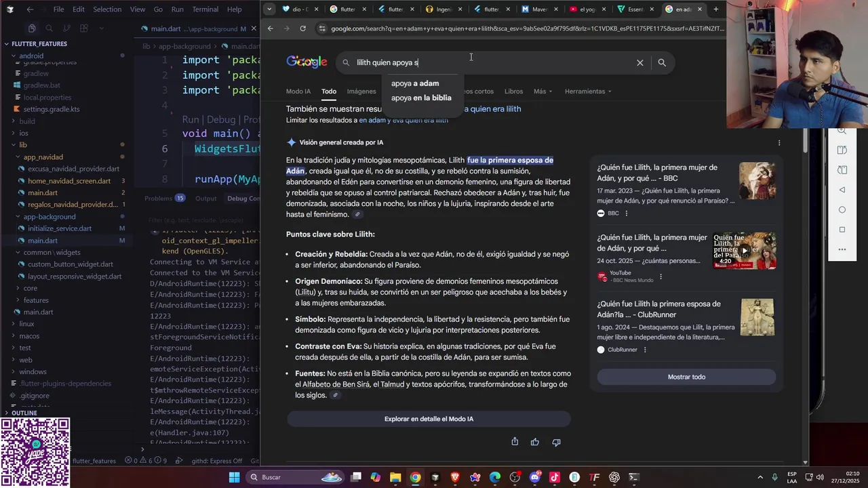
Task: Open Brave browser from the taskbar
Action: [455, 477]
